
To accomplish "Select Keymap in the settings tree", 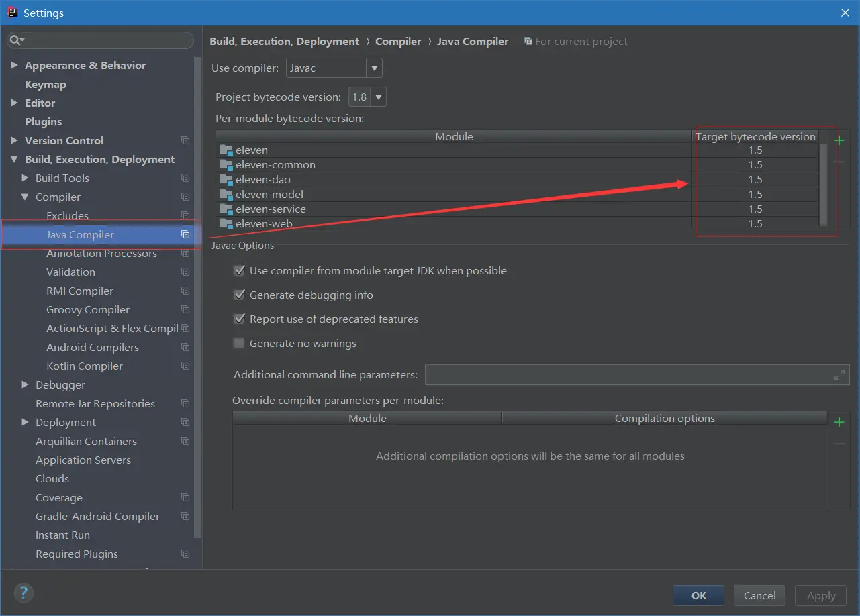I will click(46, 85).
